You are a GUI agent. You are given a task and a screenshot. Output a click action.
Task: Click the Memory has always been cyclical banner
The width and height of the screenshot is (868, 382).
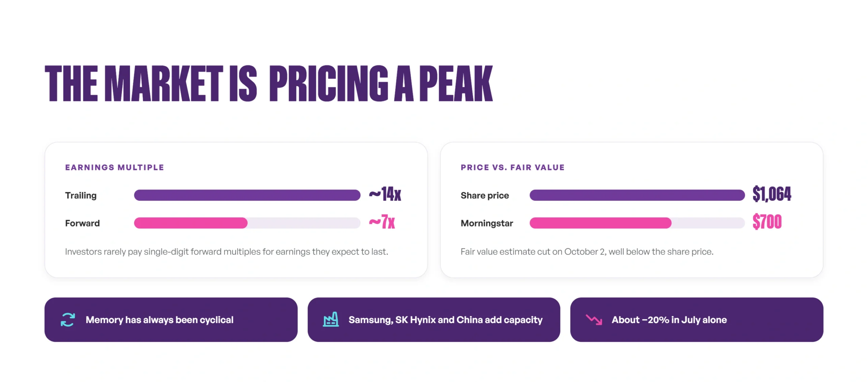tap(171, 319)
